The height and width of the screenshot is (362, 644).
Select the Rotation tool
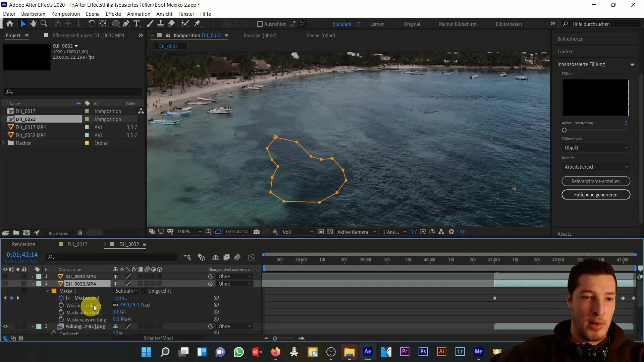pyautogui.click(x=92, y=24)
